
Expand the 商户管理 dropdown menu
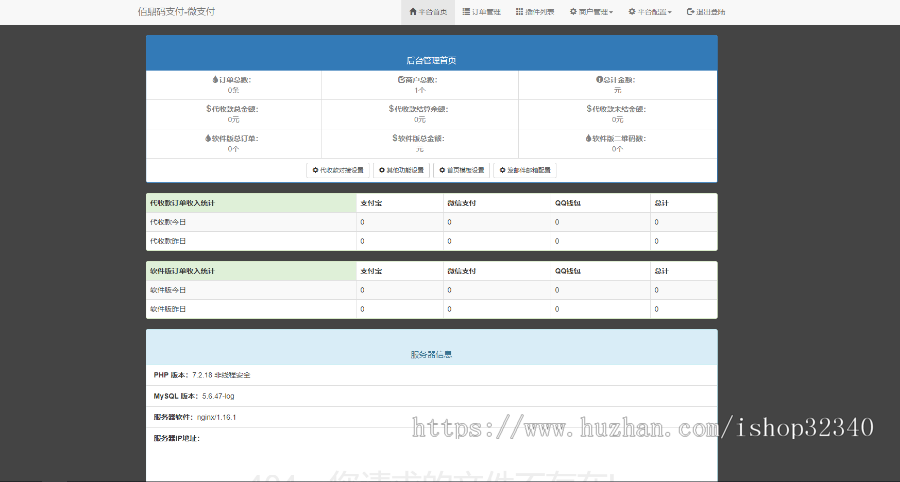(591, 11)
